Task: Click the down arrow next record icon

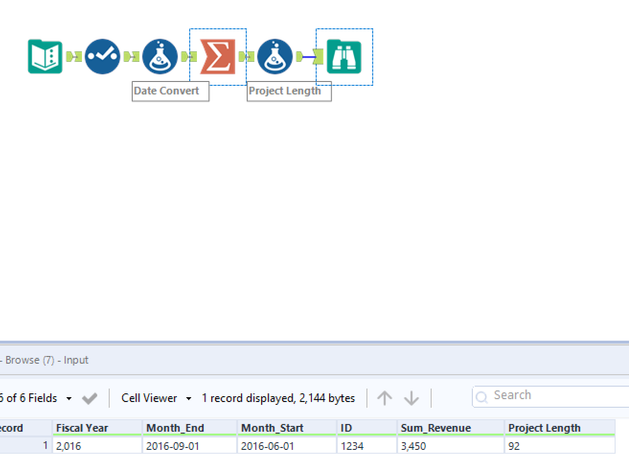Action: pyautogui.click(x=411, y=398)
